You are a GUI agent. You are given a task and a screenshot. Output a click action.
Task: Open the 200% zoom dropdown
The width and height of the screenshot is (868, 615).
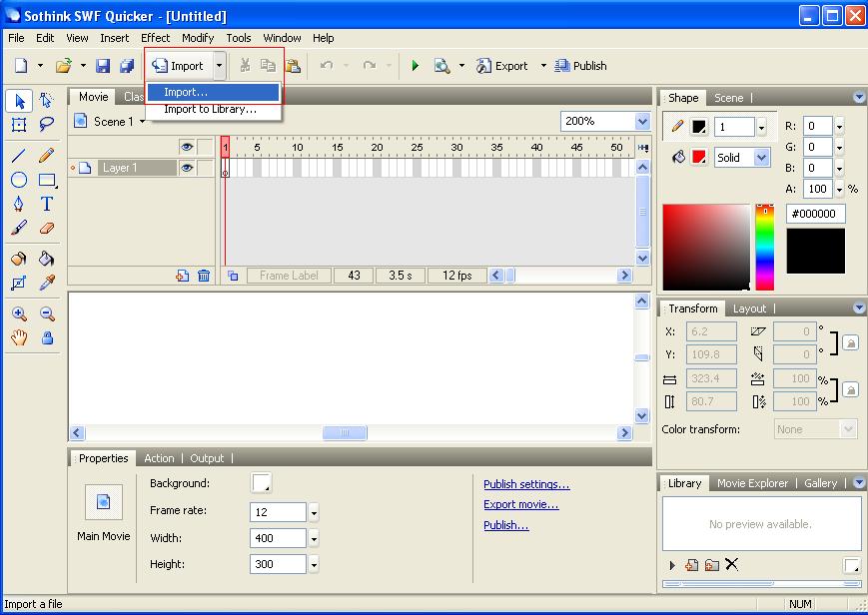click(642, 121)
